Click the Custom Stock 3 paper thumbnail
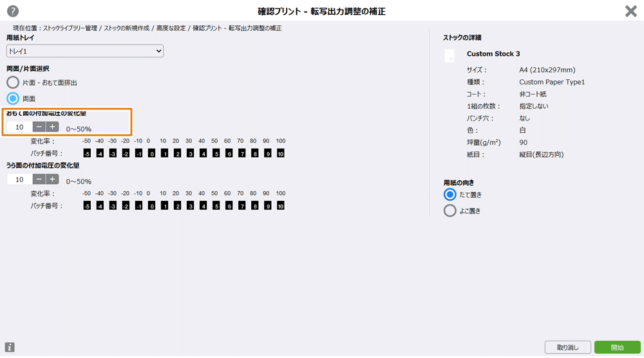This screenshot has width=644, height=358. 450,56
